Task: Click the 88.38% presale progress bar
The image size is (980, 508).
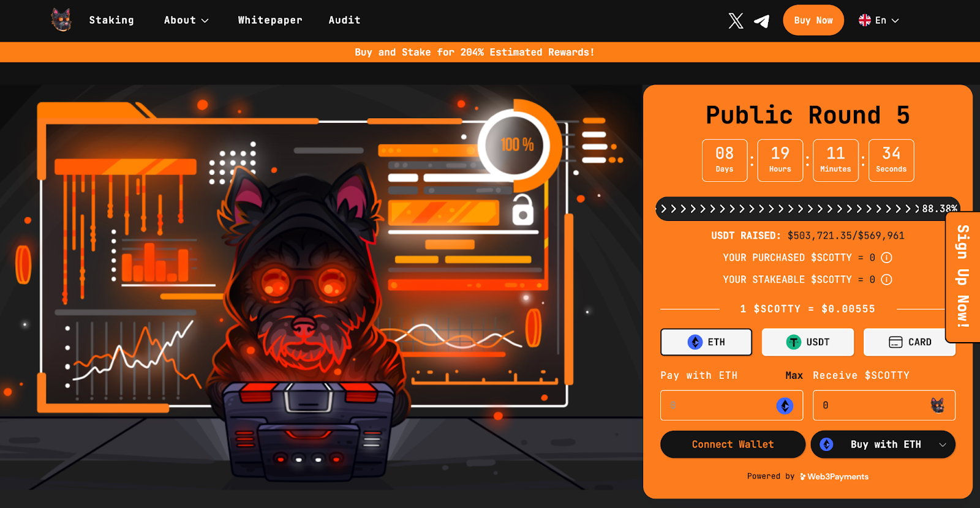Action: coord(807,209)
